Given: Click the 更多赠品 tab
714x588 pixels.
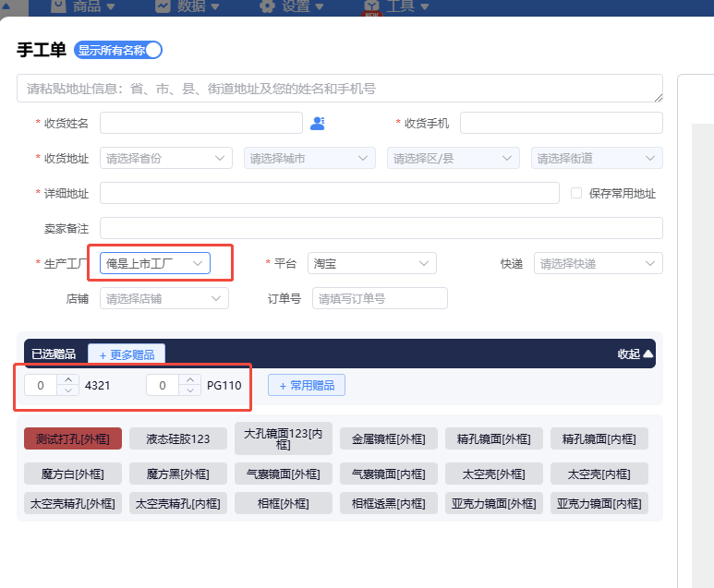Looking at the screenshot, I should coord(127,354).
